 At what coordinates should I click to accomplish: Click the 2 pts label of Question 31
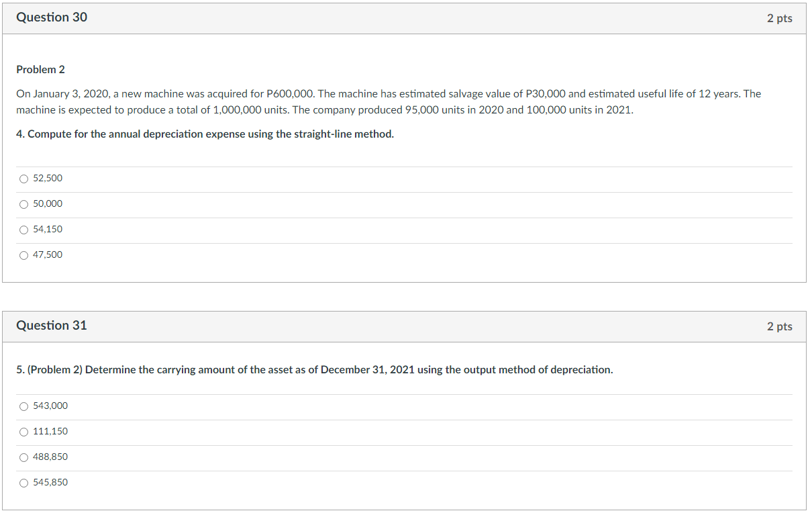click(780, 326)
